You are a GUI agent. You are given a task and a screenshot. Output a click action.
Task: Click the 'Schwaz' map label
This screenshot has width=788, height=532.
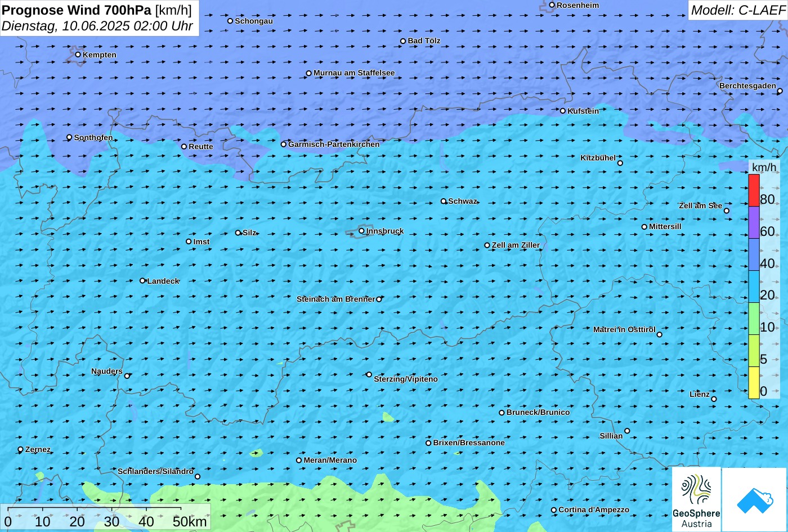tap(463, 201)
